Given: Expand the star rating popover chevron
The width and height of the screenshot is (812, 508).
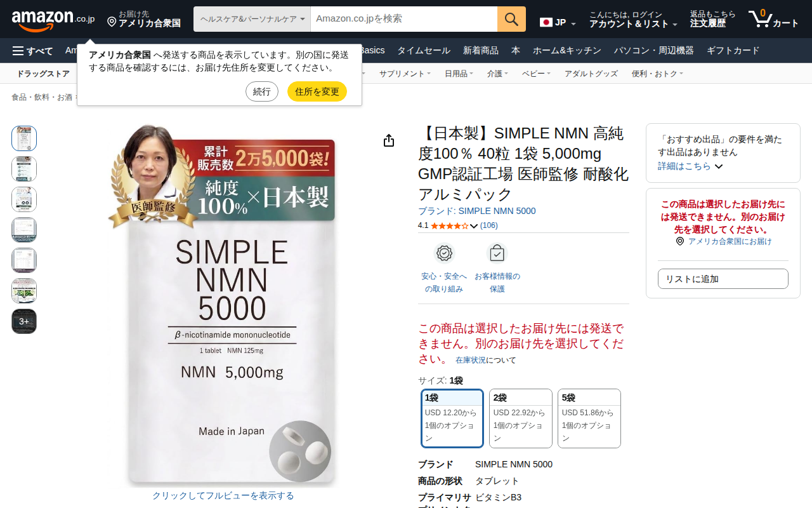Looking at the screenshot, I should click(x=474, y=226).
